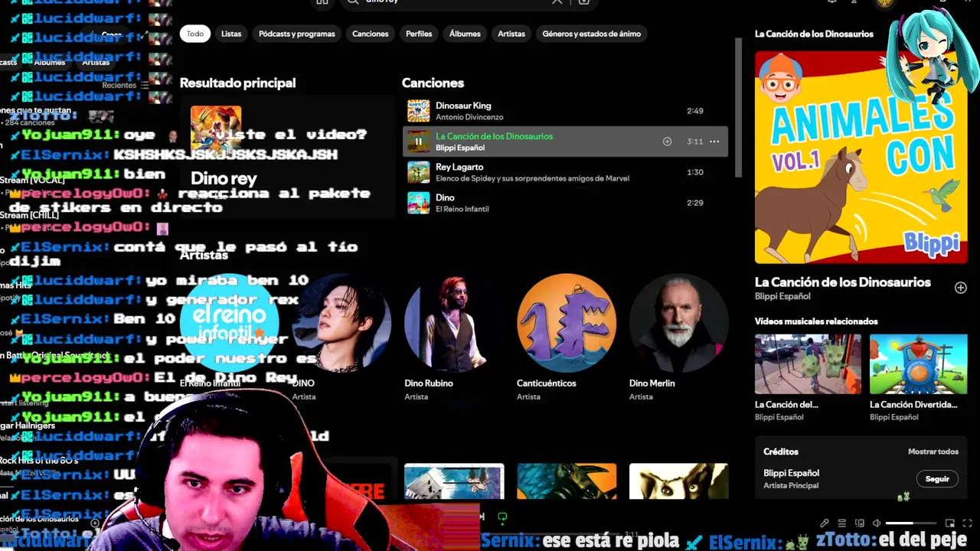Open El Reino Infantil link under Dino song

pos(462,209)
